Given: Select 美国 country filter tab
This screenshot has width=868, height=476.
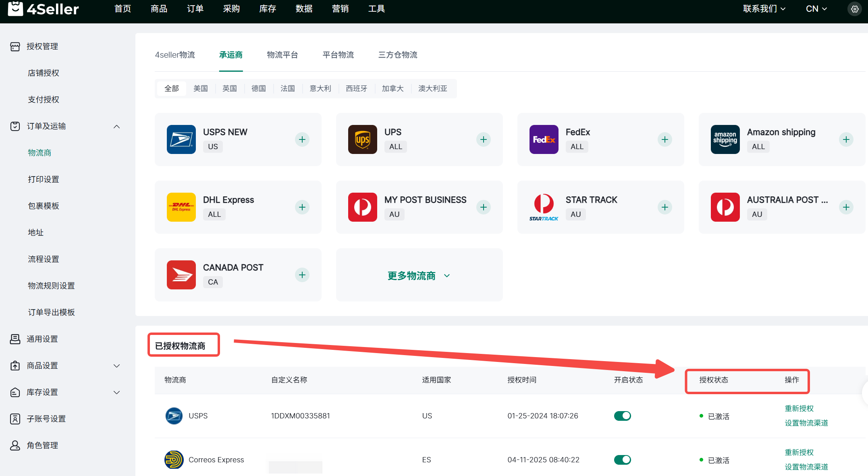Looking at the screenshot, I should (x=200, y=89).
